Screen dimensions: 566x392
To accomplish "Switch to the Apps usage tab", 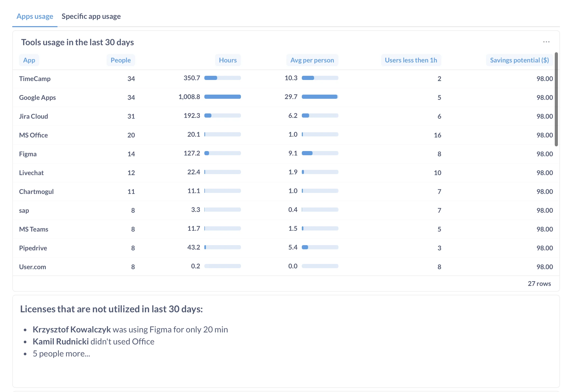I will pyautogui.click(x=35, y=16).
